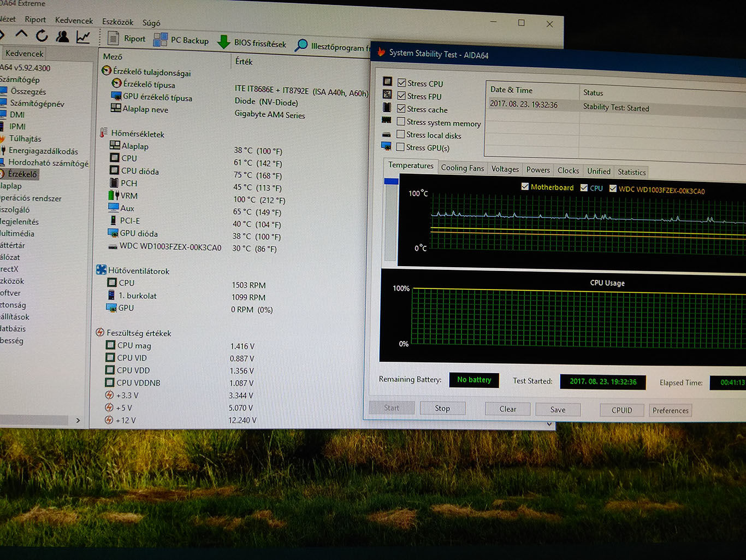Click the sidebar horizontal scroll right arrow

[x=78, y=420]
